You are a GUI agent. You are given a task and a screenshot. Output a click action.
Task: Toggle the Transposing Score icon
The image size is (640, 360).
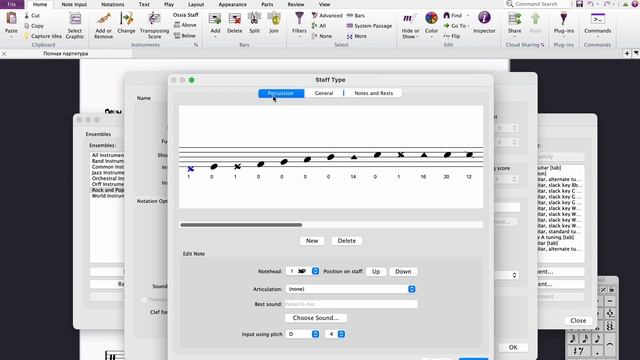154,19
